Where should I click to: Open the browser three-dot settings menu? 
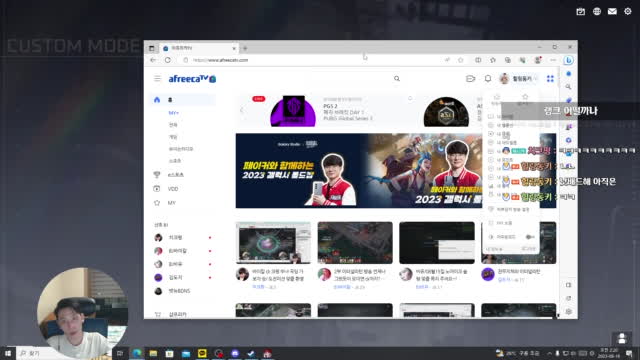(553, 60)
